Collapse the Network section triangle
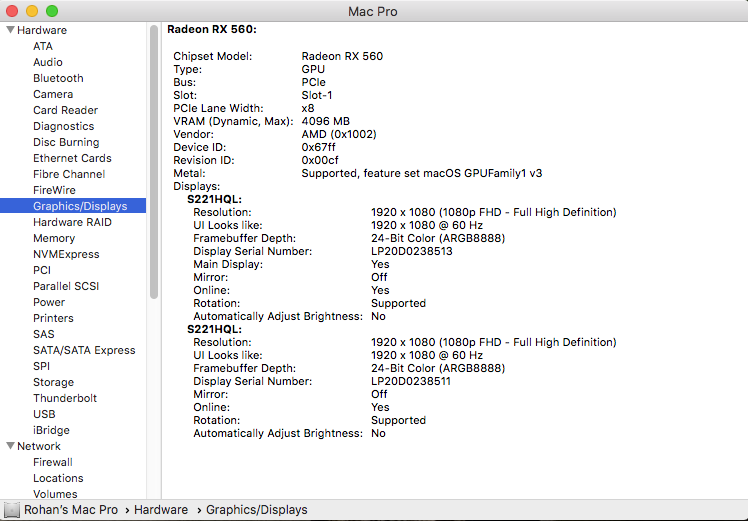This screenshot has width=748, height=521. 10,446
